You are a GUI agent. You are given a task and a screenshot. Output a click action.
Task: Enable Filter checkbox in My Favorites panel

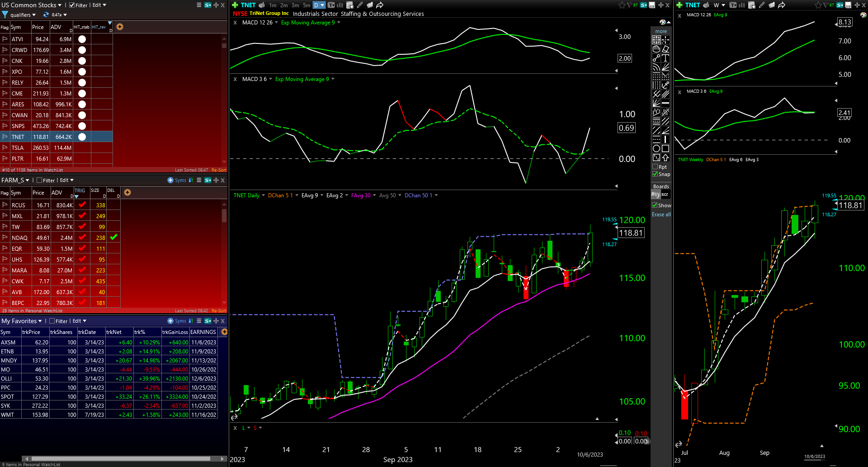coord(52,321)
